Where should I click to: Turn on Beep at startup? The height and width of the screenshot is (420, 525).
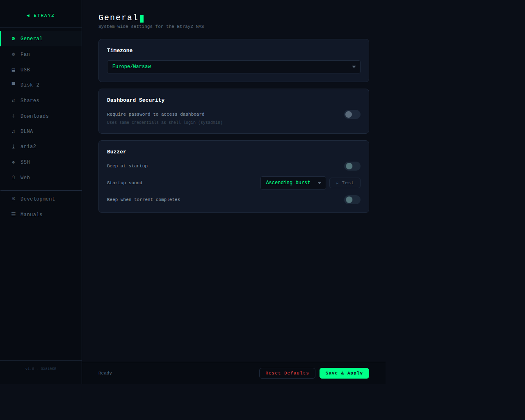point(352,166)
